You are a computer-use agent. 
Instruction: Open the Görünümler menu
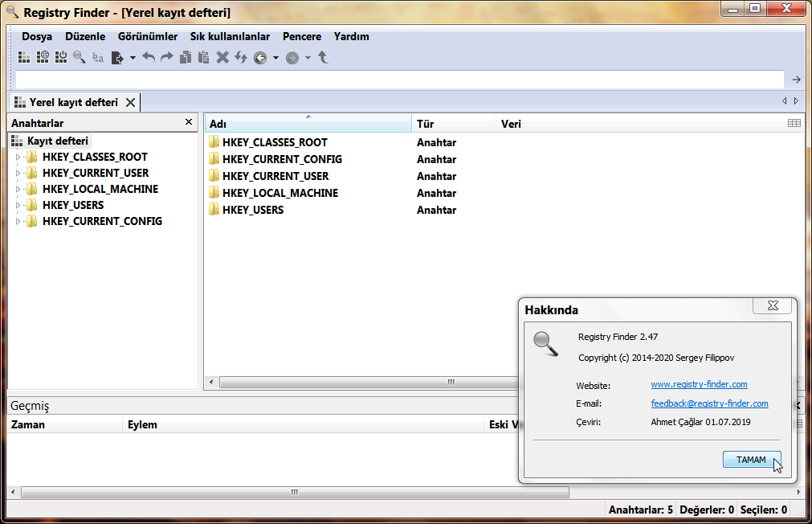[148, 36]
